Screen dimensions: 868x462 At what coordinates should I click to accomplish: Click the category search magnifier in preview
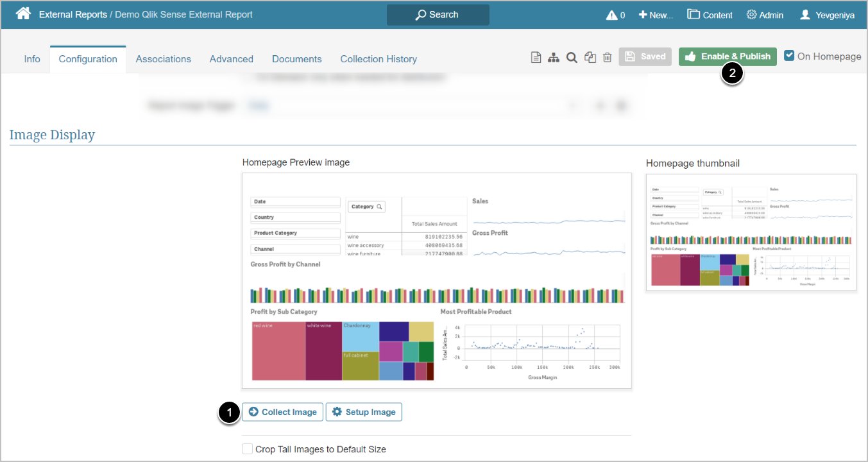point(380,207)
